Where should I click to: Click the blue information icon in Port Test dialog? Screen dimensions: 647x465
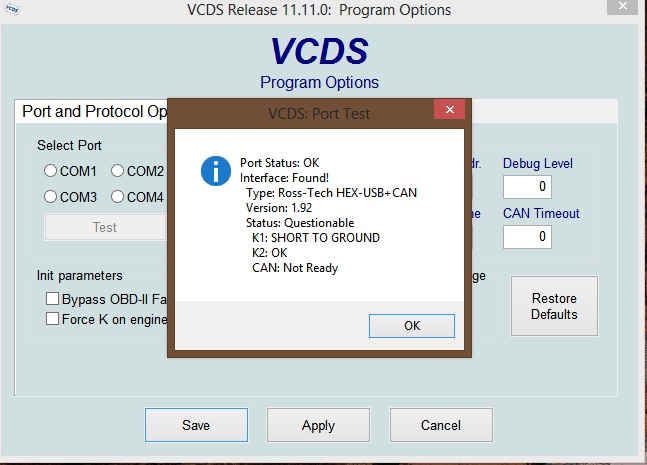point(216,171)
